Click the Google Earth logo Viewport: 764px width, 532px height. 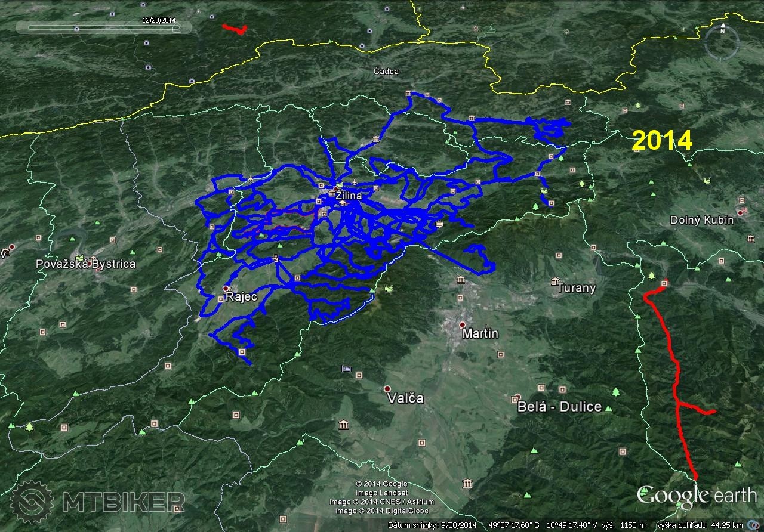[x=697, y=495]
